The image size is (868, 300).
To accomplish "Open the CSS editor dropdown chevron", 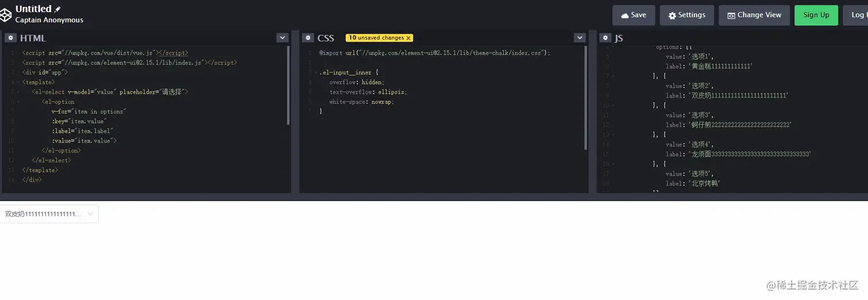I will pyautogui.click(x=579, y=38).
